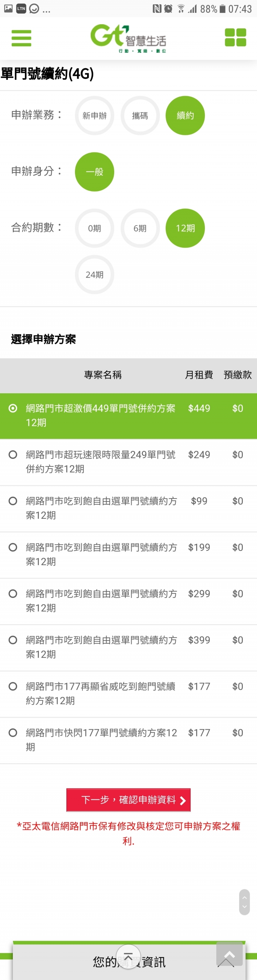Open the green four-square grid menu

tap(235, 38)
